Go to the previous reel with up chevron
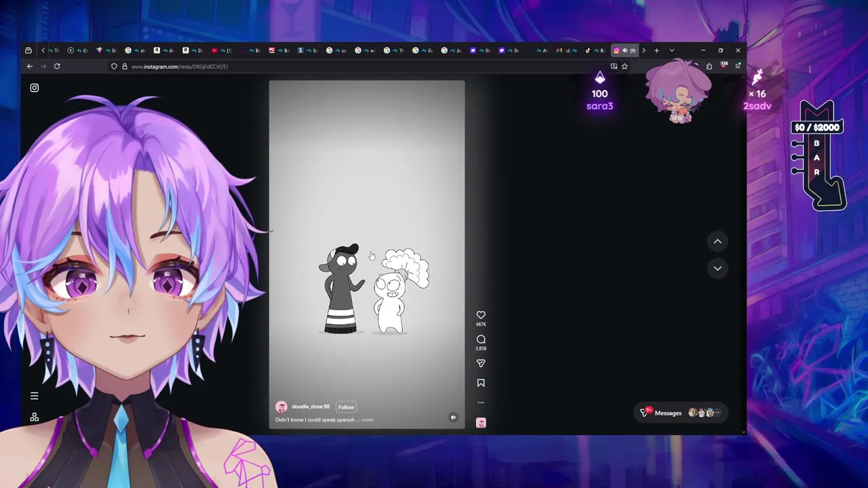 717,241
